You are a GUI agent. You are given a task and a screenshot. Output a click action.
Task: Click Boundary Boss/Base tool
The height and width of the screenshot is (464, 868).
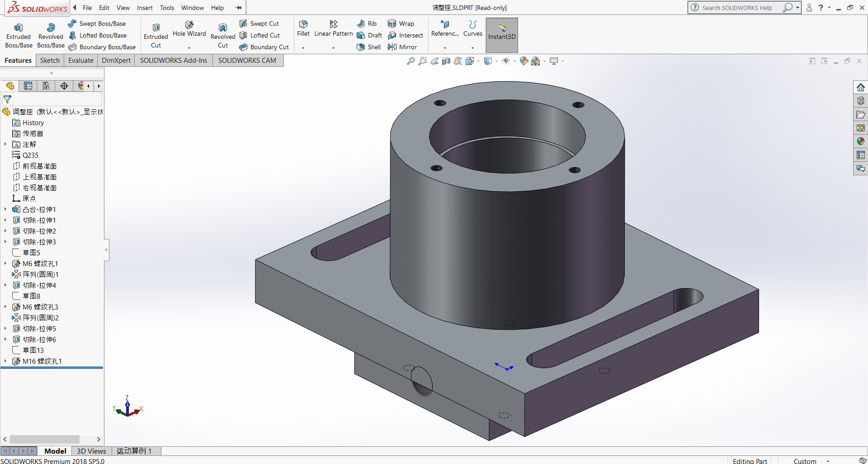(x=102, y=47)
